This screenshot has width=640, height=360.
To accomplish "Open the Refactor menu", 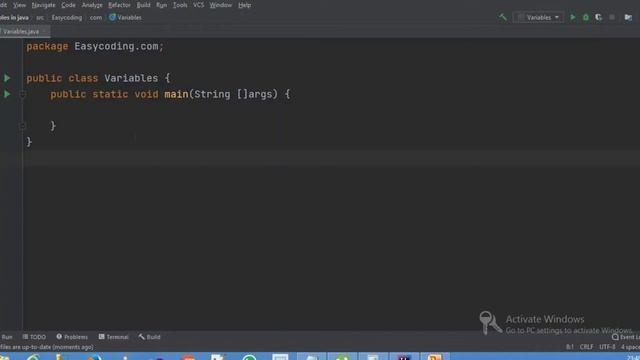I will click(x=119, y=5).
